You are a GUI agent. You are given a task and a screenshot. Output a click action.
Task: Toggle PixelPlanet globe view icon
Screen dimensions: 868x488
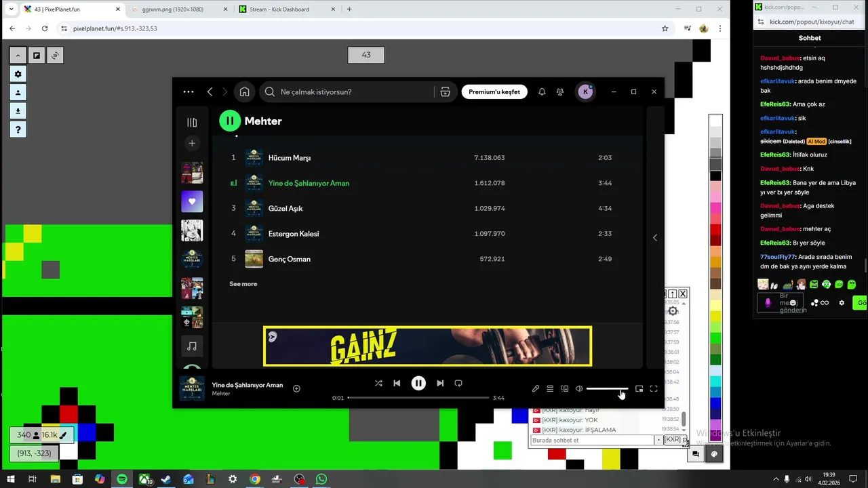[x=55, y=56]
